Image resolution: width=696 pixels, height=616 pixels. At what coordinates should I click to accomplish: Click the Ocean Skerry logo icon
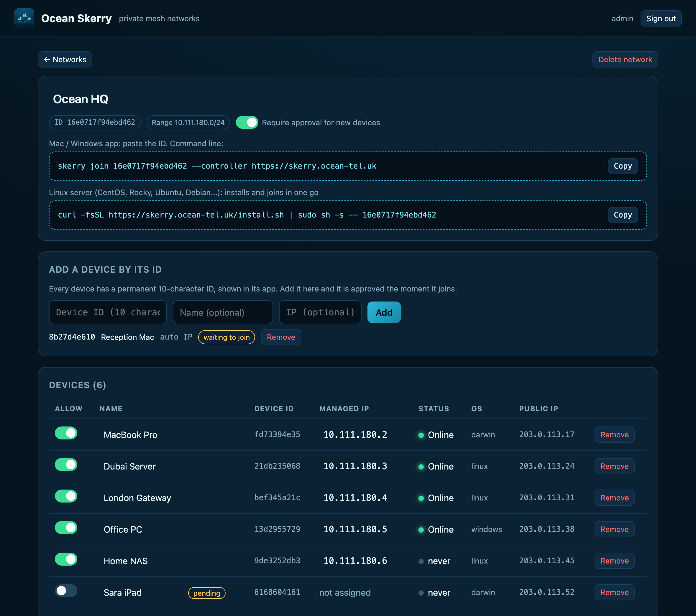pyautogui.click(x=24, y=18)
